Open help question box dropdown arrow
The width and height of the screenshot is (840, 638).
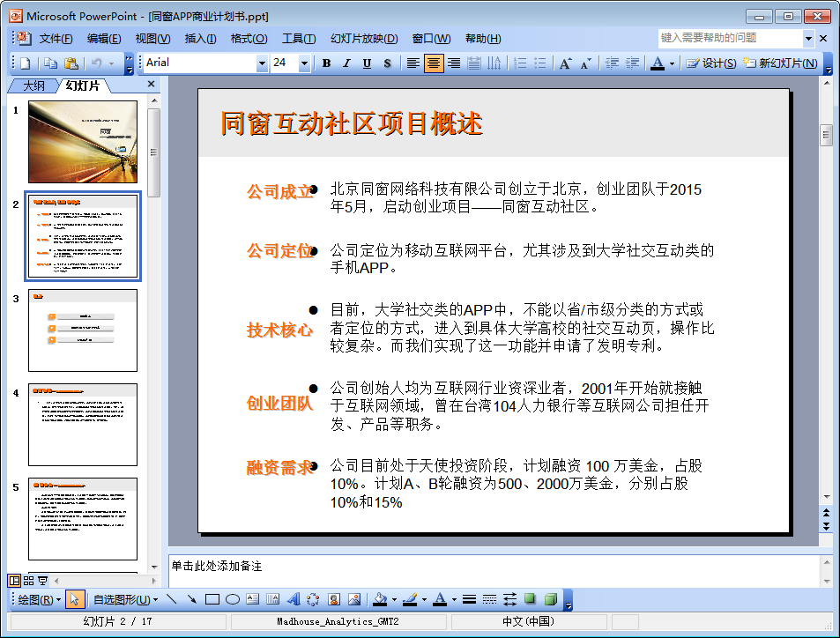click(808, 38)
